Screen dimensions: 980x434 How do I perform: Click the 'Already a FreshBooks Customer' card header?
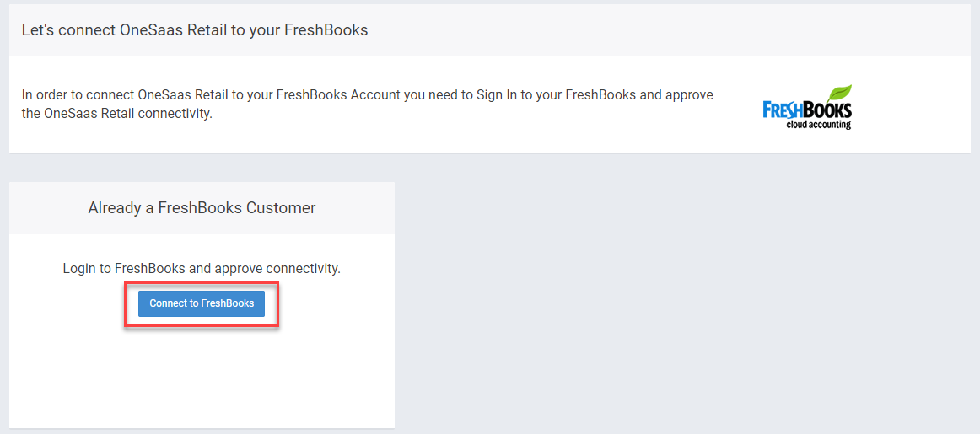(202, 208)
